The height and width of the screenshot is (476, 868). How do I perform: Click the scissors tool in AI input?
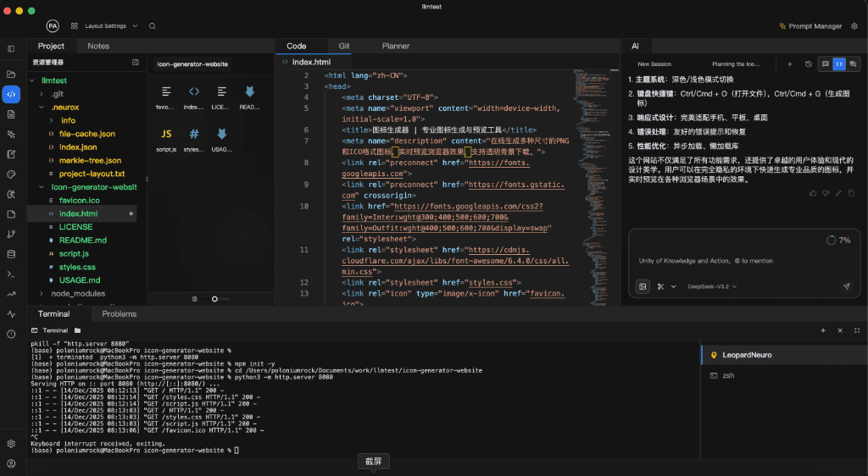(x=660, y=286)
